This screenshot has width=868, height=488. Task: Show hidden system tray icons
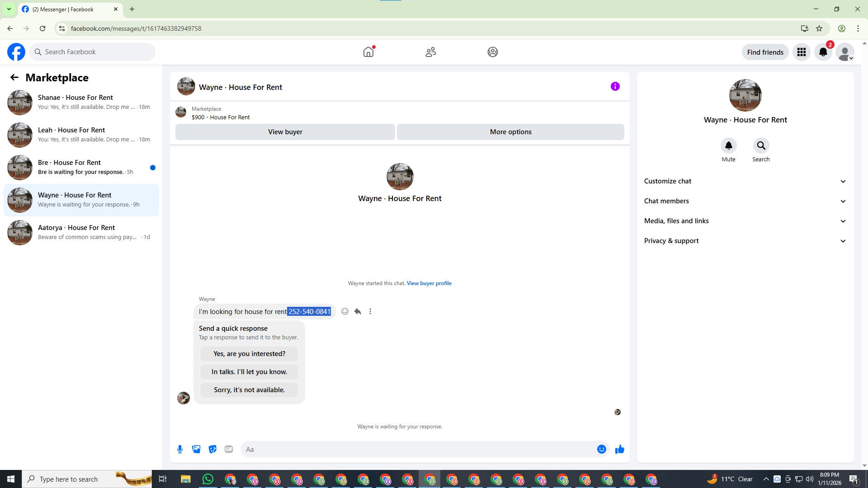point(766,479)
